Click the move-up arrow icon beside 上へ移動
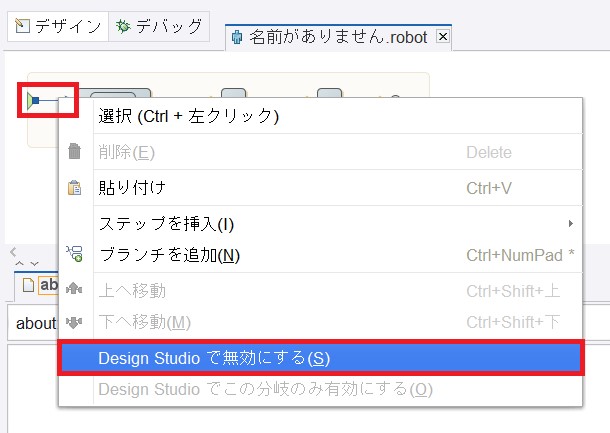Screen dimensions: 610x433 [x=74, y=289]
